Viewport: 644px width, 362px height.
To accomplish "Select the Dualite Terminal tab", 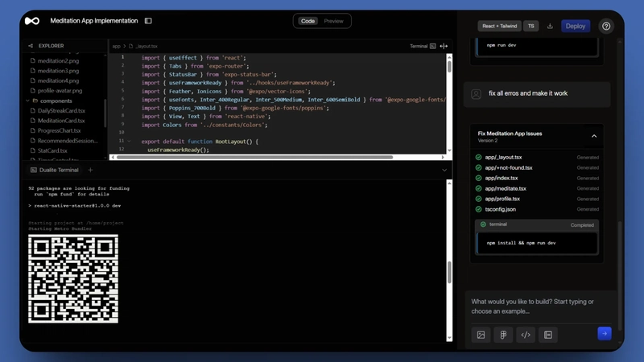I will (x=54, y=170).
